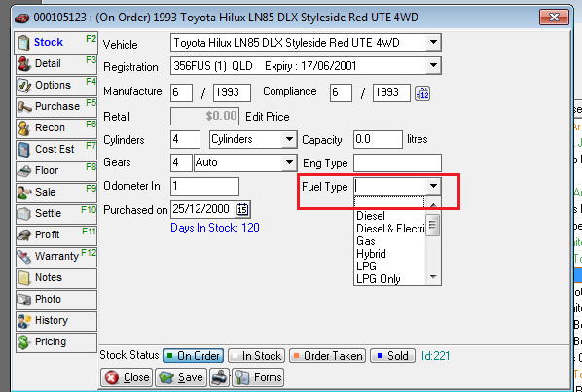Open the Pricing tab

point(56,342)
